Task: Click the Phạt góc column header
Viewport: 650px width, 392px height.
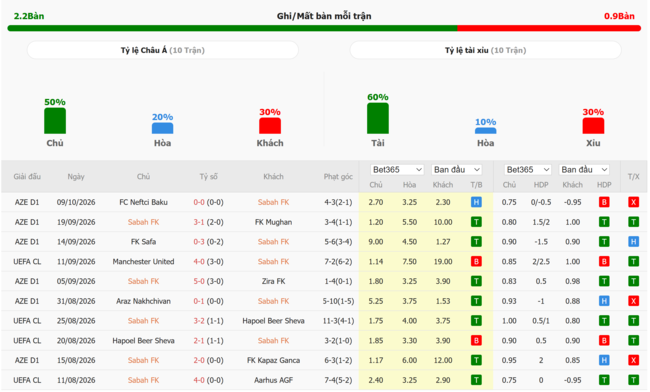Action: [338, 177]
